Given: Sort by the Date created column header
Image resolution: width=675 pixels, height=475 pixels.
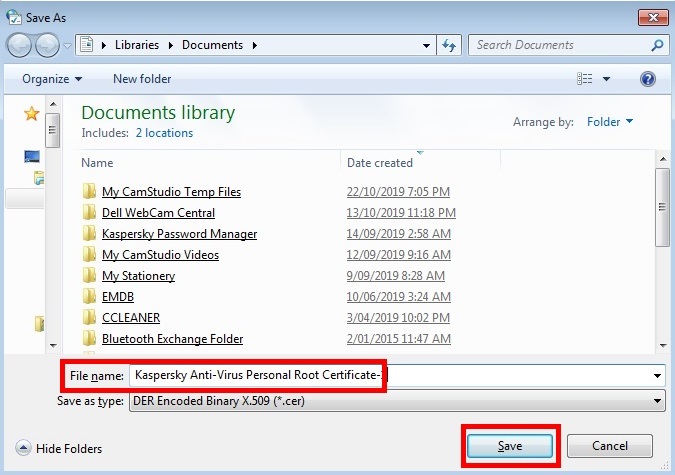Looking at the screenshot, I should (x=380, y=163).
